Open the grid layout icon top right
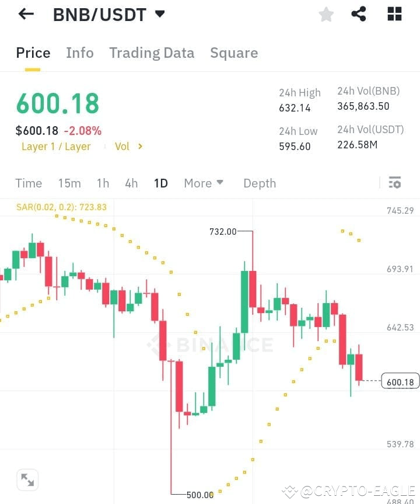The image size is (420, 504). point(394,15)
